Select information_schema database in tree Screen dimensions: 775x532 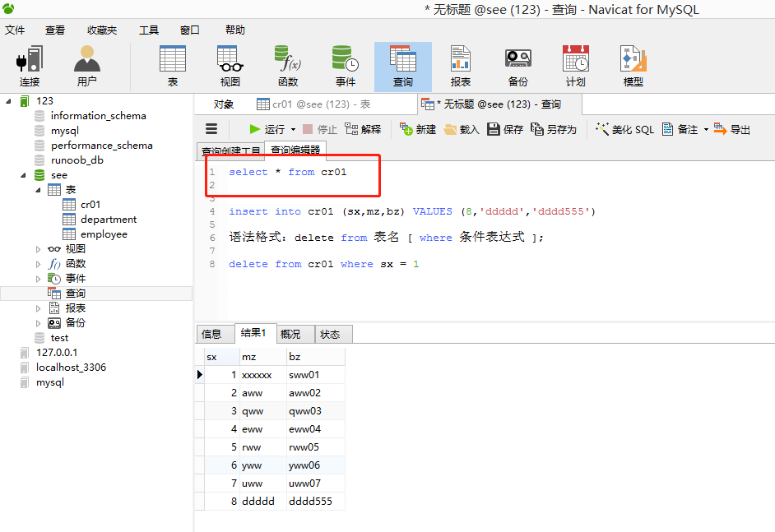99,116
